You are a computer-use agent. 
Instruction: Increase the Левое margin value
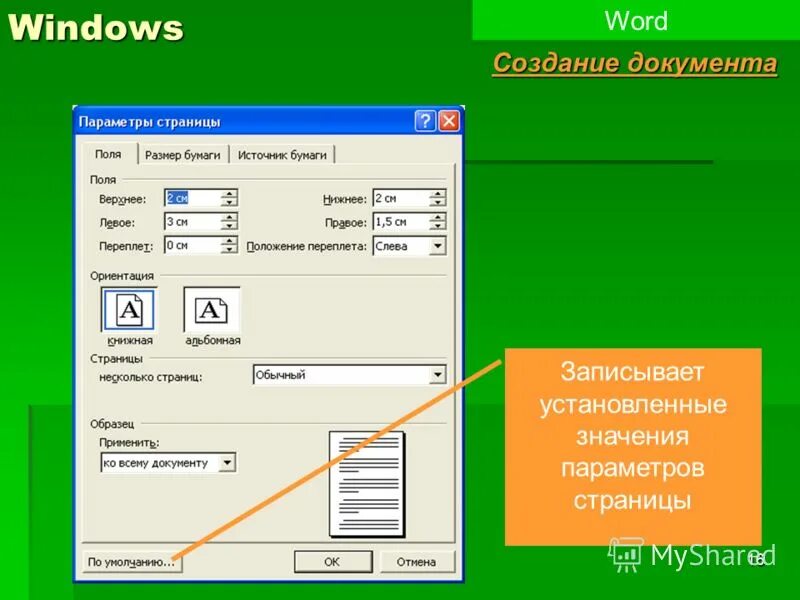(x=230, y=217)
